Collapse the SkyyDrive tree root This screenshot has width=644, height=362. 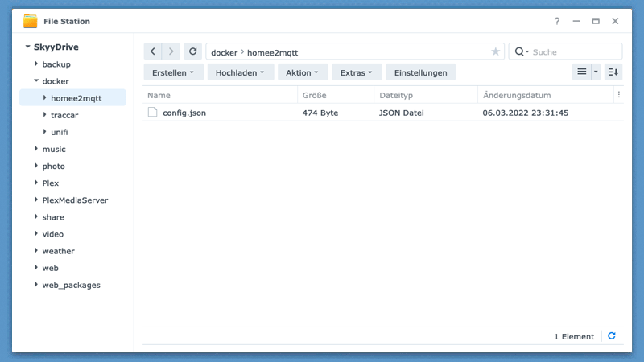pyautogui.click(x=28, y=47)
